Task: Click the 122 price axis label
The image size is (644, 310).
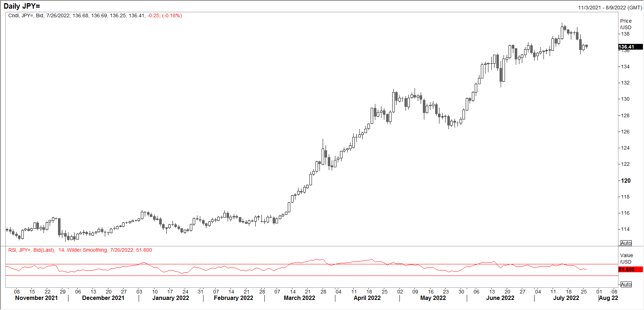Action: pos(625,164)
